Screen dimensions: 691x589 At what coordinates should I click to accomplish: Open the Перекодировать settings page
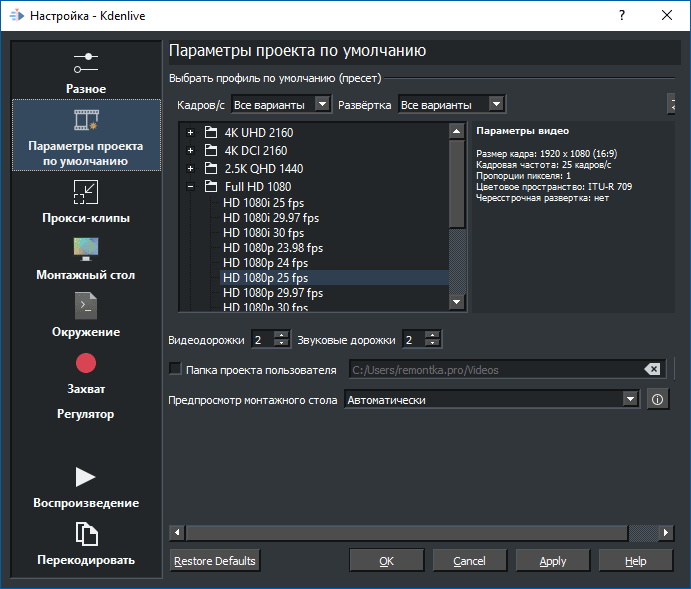(x=86, y=544)
